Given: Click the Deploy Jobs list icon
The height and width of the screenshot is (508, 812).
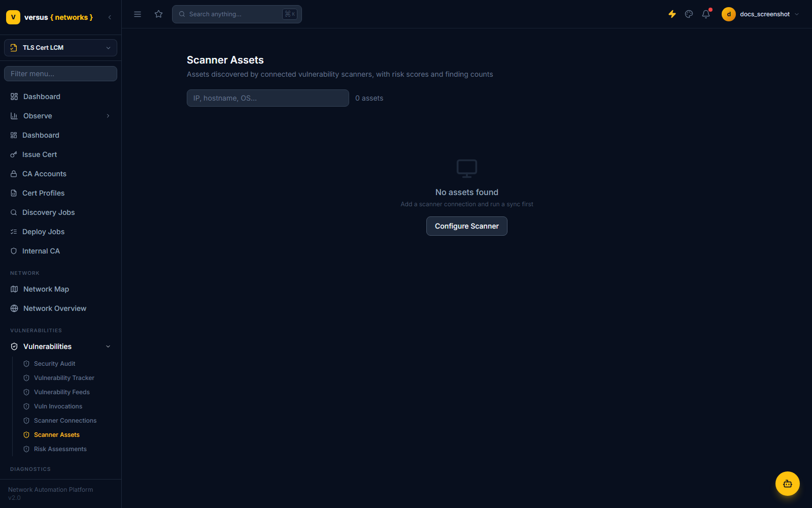Looking at the screenshot, I should click(x=14, y=232).
